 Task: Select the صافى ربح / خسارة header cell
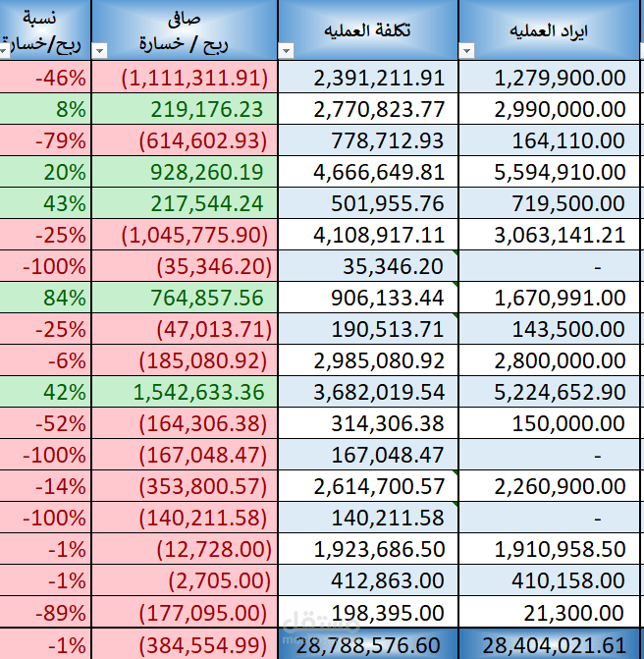pos(185,29)
